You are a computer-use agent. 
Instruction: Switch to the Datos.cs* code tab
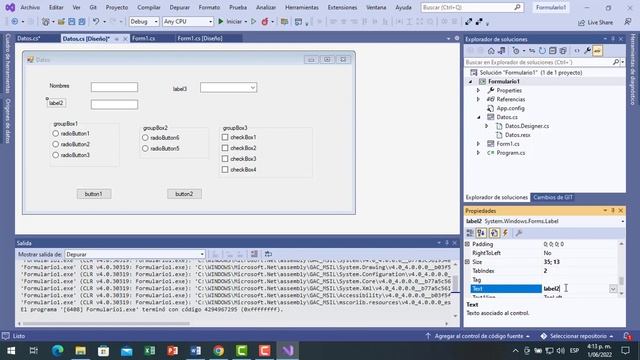tap(29, 38)
